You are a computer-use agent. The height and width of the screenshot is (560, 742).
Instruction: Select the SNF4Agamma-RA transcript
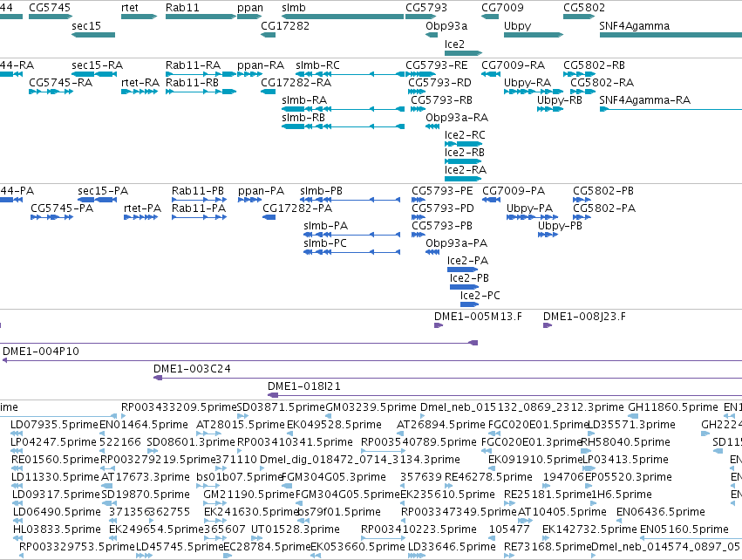671,109
